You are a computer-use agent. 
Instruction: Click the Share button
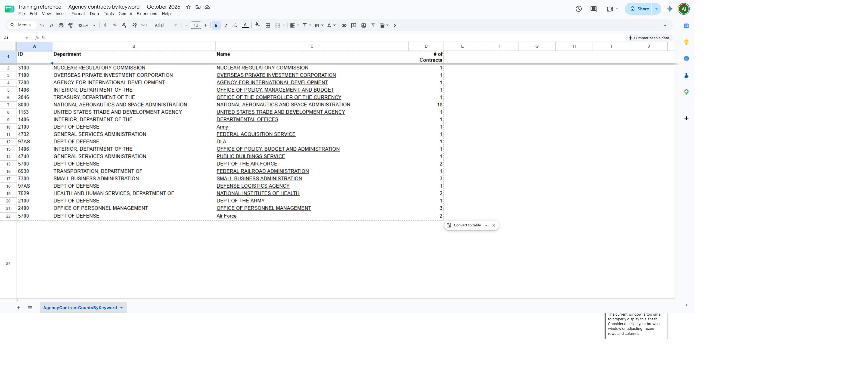click(x=639, y=9)
